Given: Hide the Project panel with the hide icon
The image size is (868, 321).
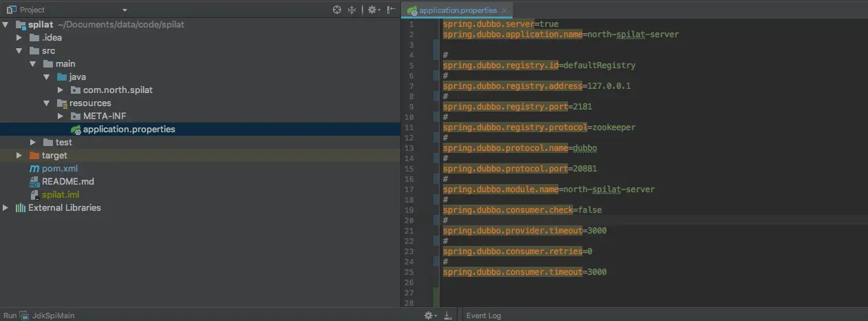Looking at the screenshot, I should 391,10.
